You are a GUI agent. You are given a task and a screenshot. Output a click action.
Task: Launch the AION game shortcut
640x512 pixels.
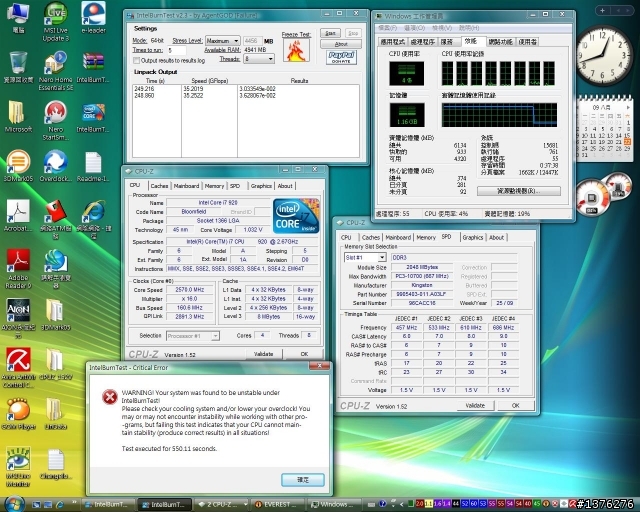(x=18, y=318)
